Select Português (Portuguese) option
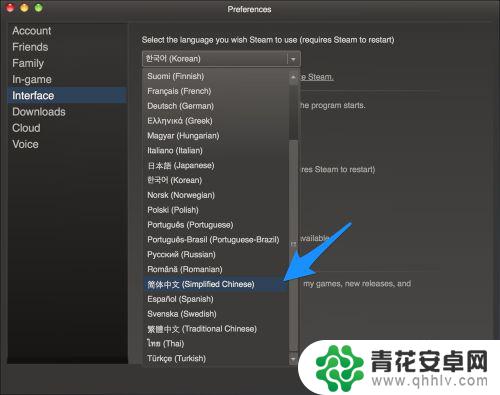This screenshot has width=500, height=395. [x=216, y=225]
